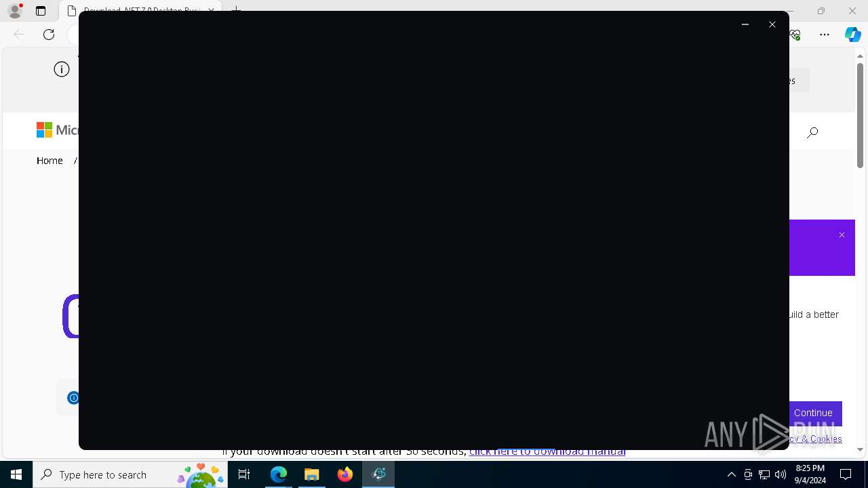This screenshot has width=868, height=488.
Task: Open the Edge profile avatar icon
Action: pyautogui.click(x=15, y=11)
